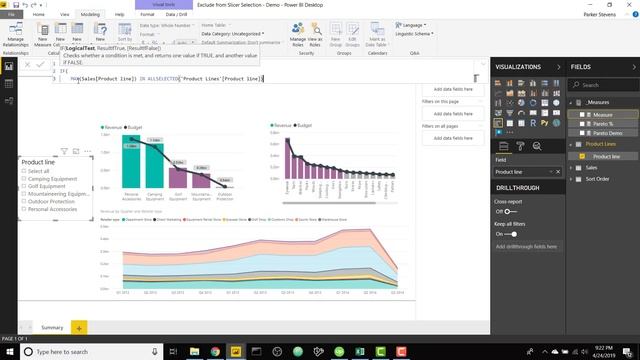Tick the Pareto % field checkbox
The height and width of the screenshot is (360, 640).
click(582, 124)
